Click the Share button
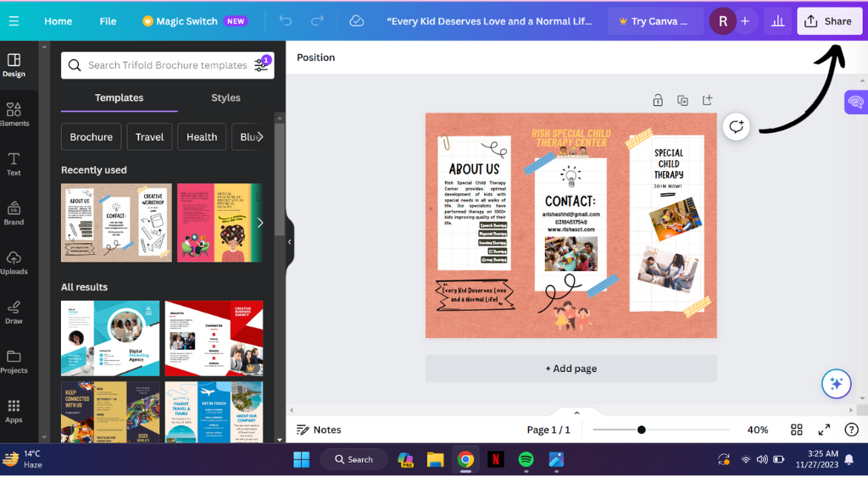868x488 pixels. [x=829, y=21]
